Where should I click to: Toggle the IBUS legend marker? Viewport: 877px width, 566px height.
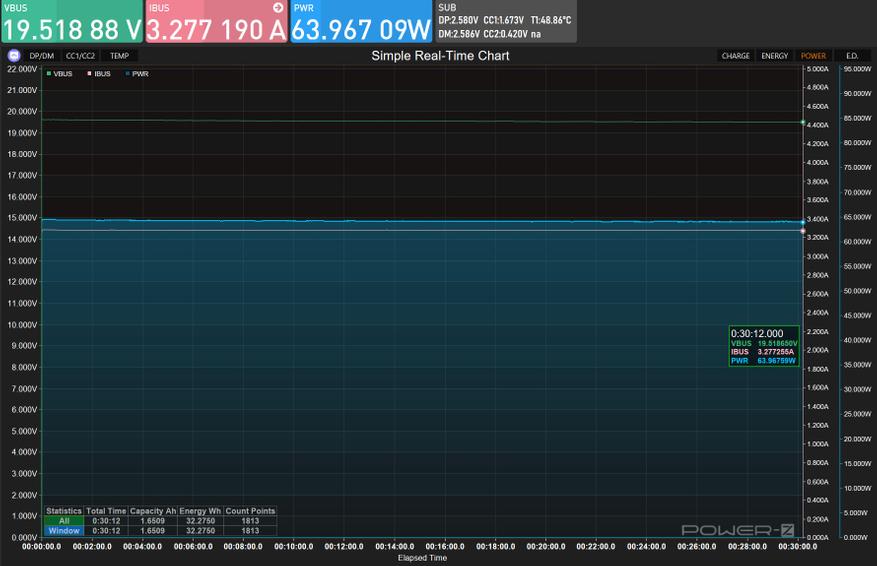click(89, 74)
